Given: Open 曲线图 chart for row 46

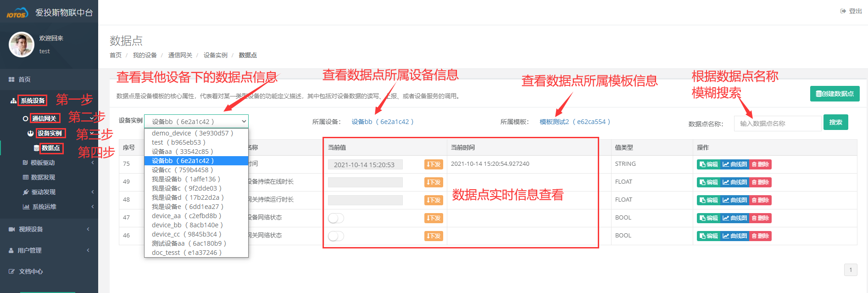Looking at the screenshot, I should (734, 236).
